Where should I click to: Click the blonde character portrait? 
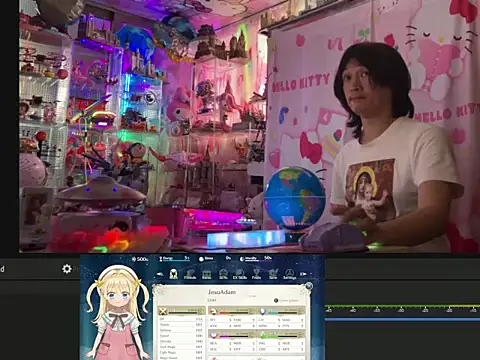click(x=117, y=312)
